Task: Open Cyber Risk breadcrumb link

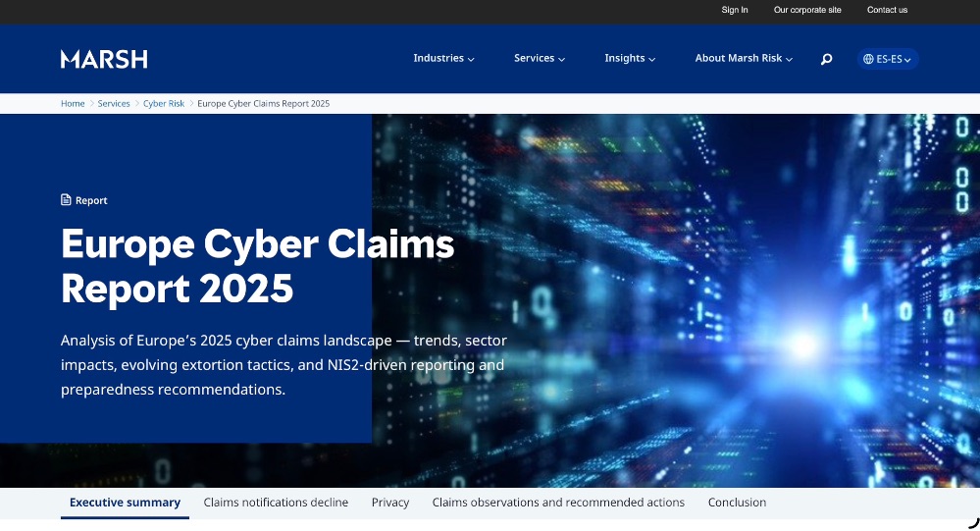Action: (164, 103)
